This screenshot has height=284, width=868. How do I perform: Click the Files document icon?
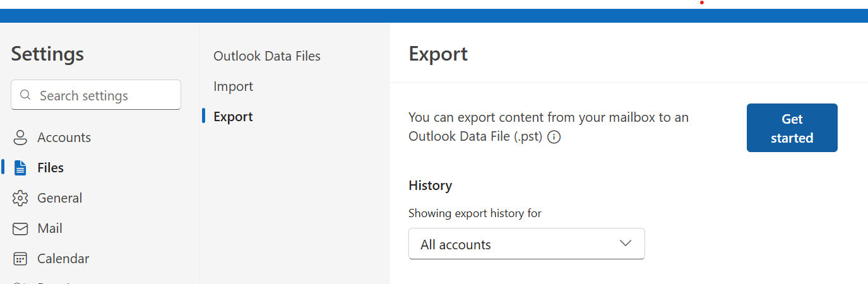pos(20,168)
